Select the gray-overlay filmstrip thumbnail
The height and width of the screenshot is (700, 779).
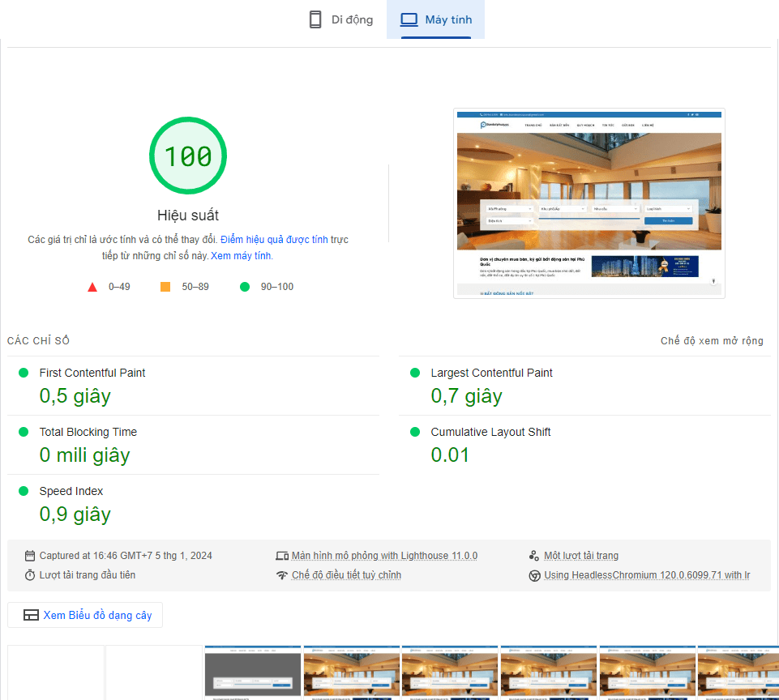(253, 672)
